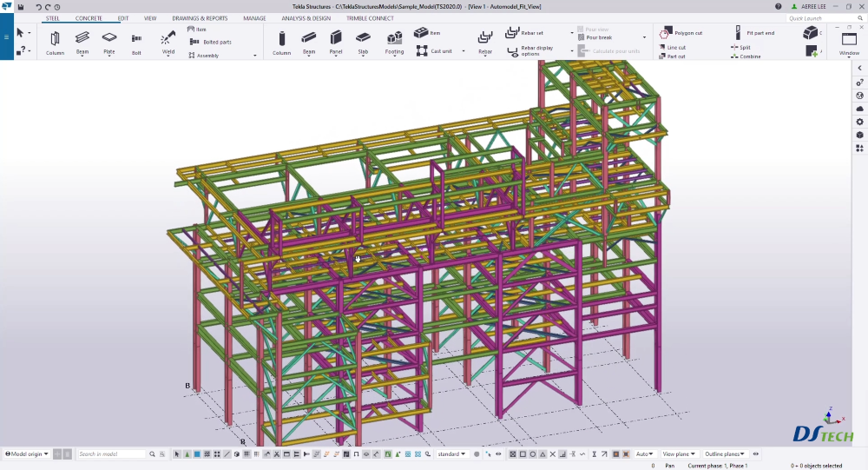Open the standard selection filter dropdown

pyautogui.click(x=451, y=453)
